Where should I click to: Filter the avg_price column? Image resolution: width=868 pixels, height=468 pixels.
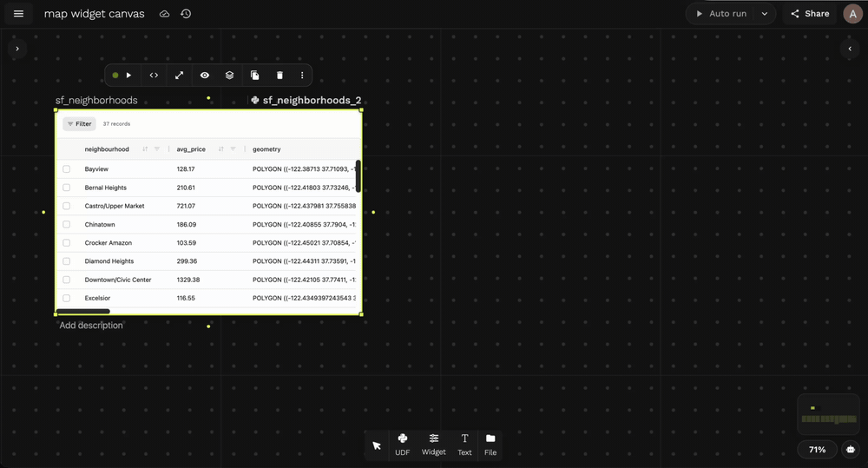click(233, 149)
